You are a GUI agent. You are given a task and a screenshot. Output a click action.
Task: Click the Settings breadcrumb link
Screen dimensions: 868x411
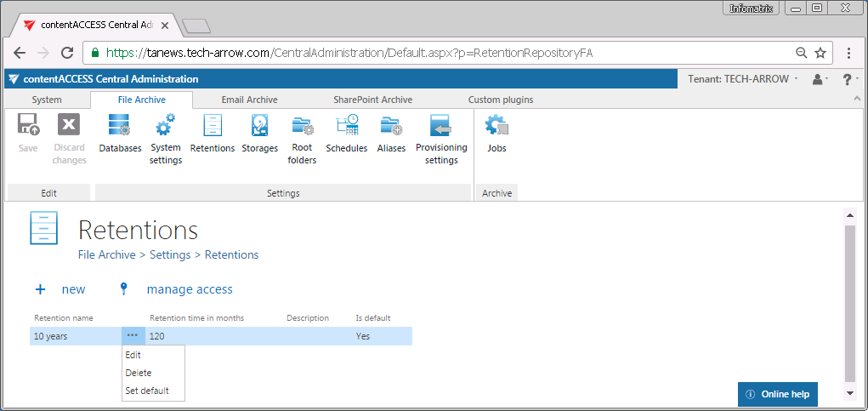coord(170,254)
